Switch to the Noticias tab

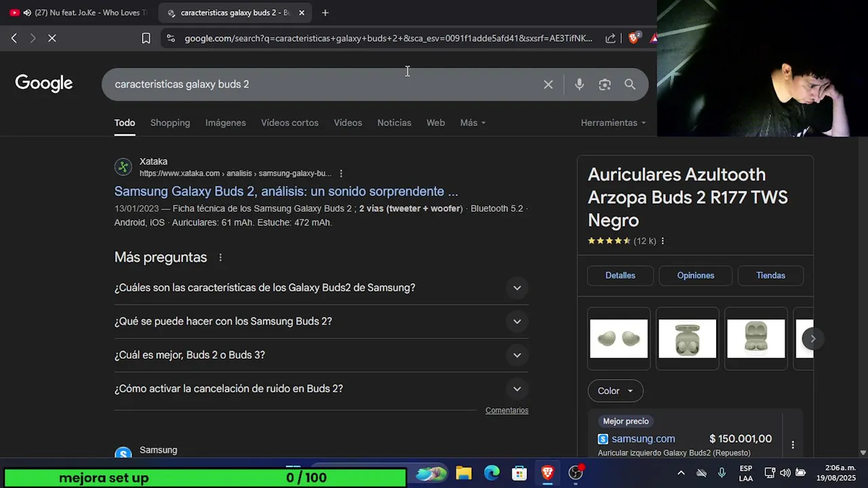394,123
